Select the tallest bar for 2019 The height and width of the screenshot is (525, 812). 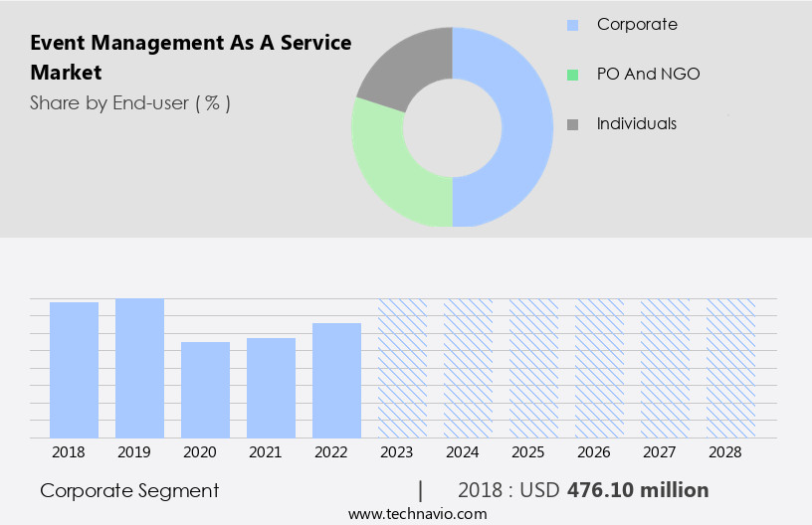(140, 367)
